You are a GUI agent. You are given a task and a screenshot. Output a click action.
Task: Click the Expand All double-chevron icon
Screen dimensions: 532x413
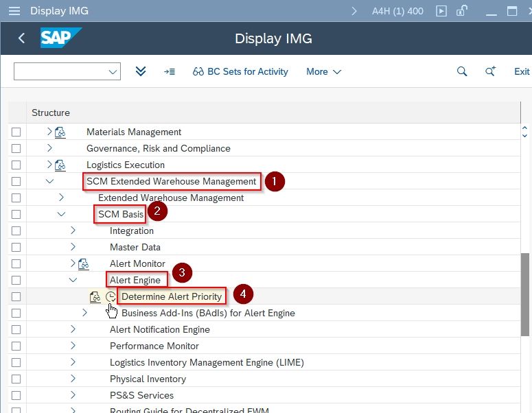[141, 71]
